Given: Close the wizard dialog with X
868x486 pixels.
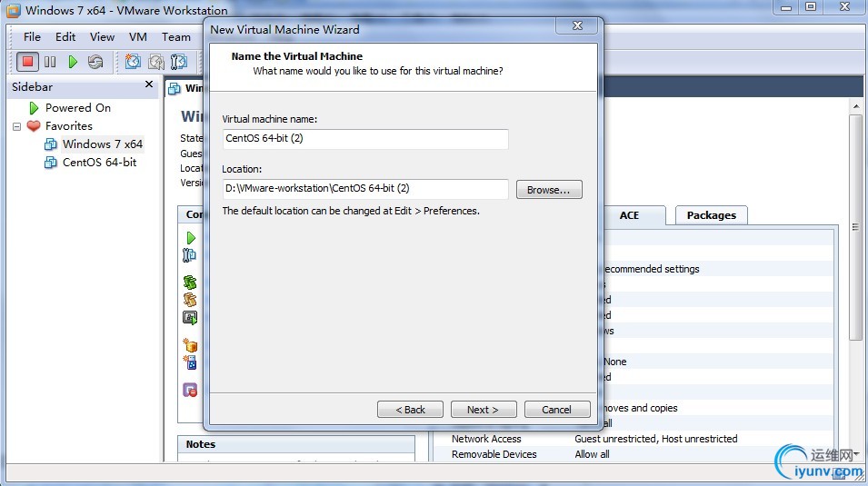Looking at the screenshot, I should 577,25.
